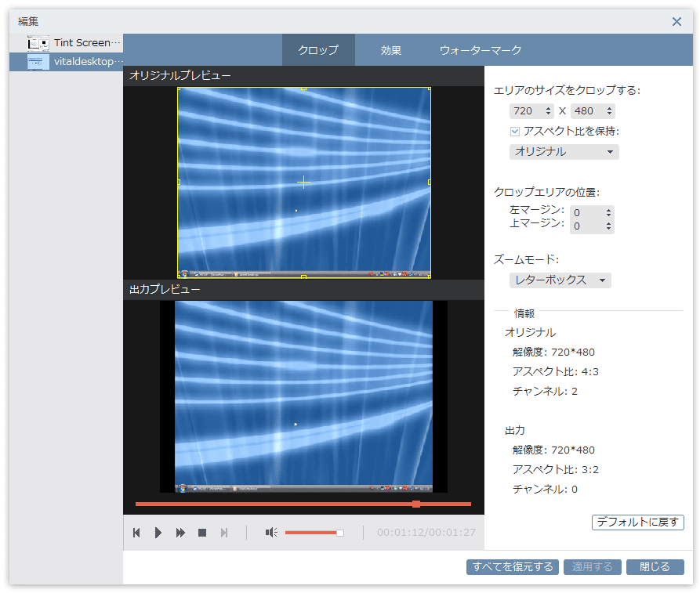Click the timecode 00:01:12/00:01:27

[426, 533]
